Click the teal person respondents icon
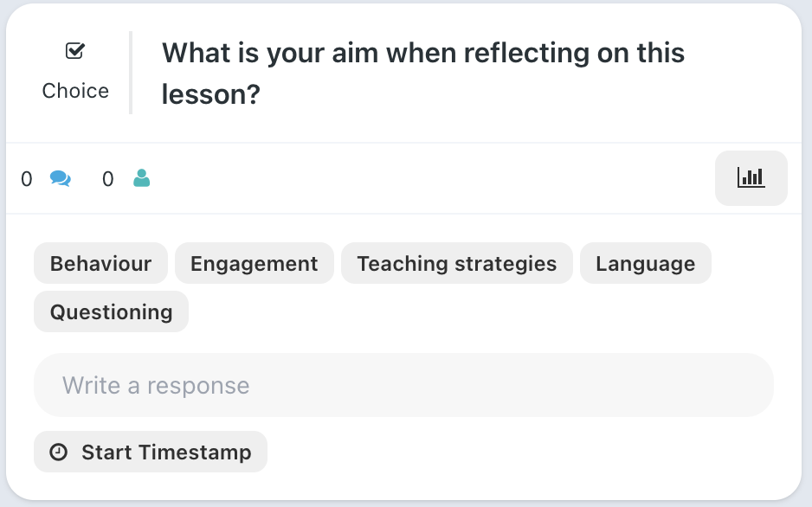812x507 pixels. coord(141,178)
